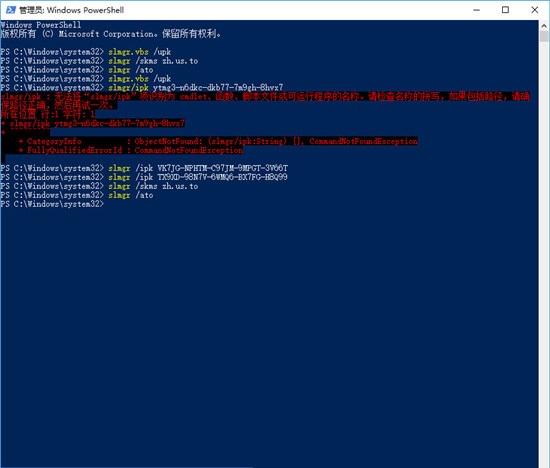The image size is (550, 468).
Task: Maximize the PowerShell window
Action: [x=505, y=10]
